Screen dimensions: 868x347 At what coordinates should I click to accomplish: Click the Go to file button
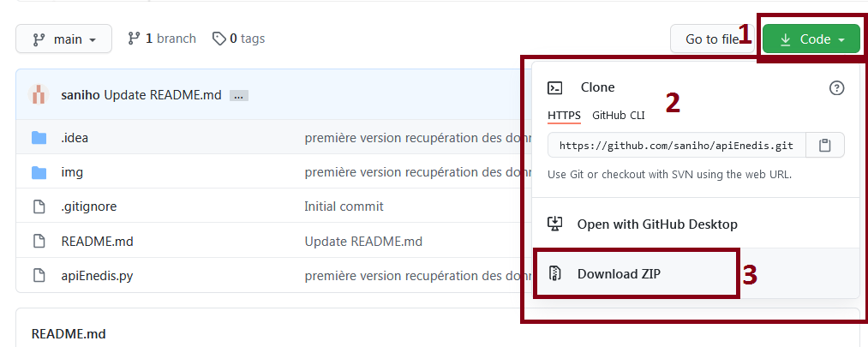click(712, 39)
